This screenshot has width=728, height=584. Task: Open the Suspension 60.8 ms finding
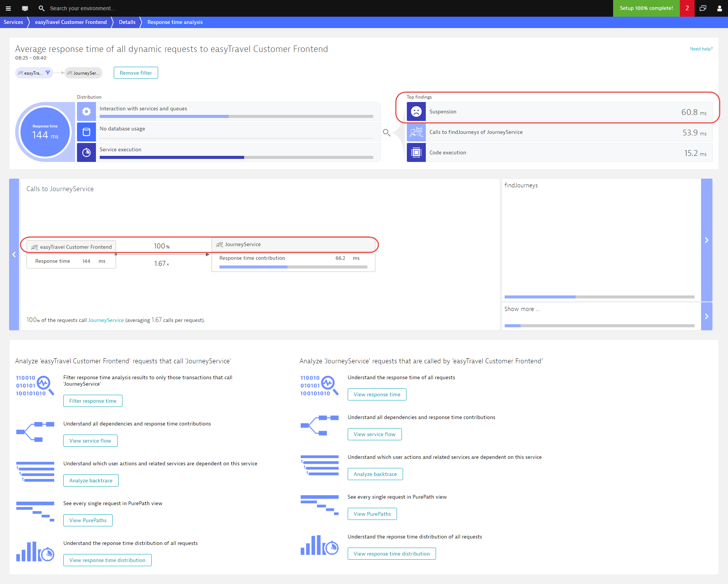tap(560, 111)
